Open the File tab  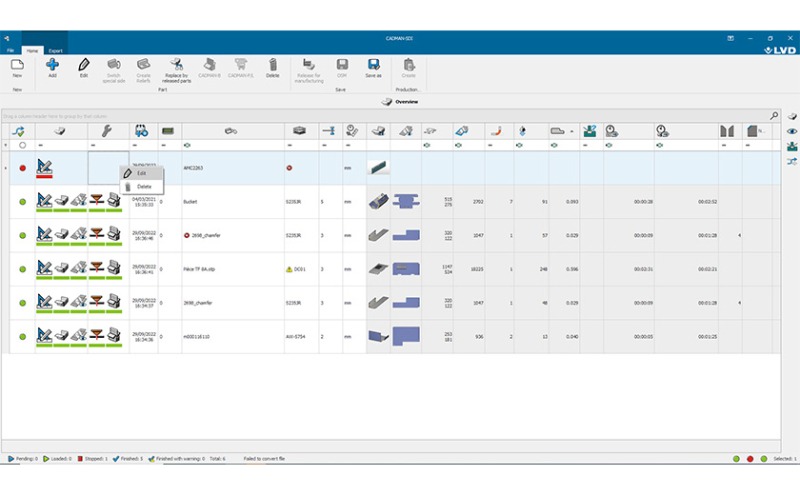coord(11,50)
